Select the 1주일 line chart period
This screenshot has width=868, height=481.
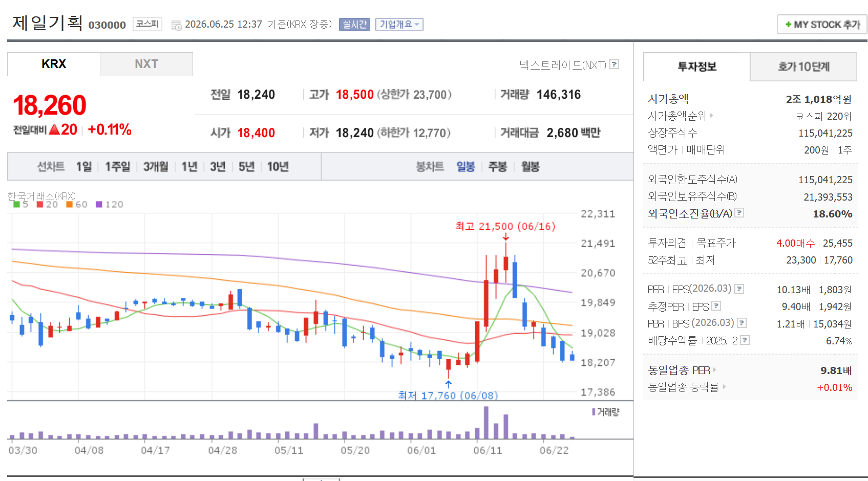(x=117, y=167)
